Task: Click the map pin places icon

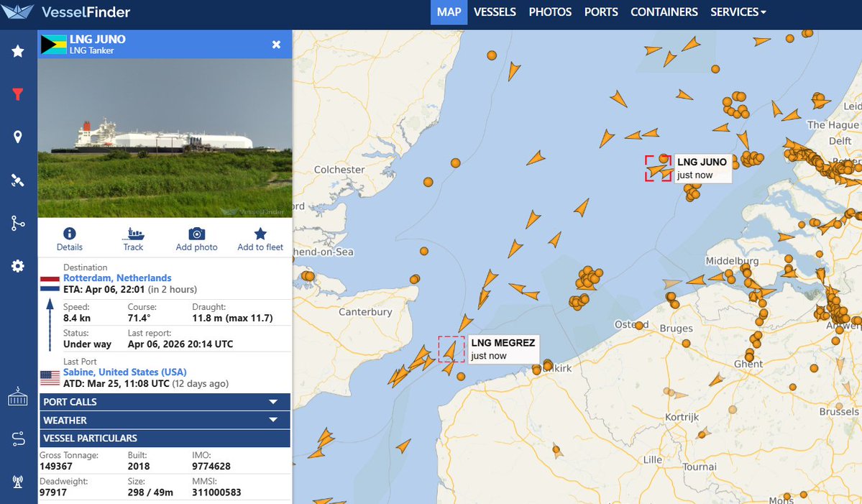Action: [x=17, y=137]
